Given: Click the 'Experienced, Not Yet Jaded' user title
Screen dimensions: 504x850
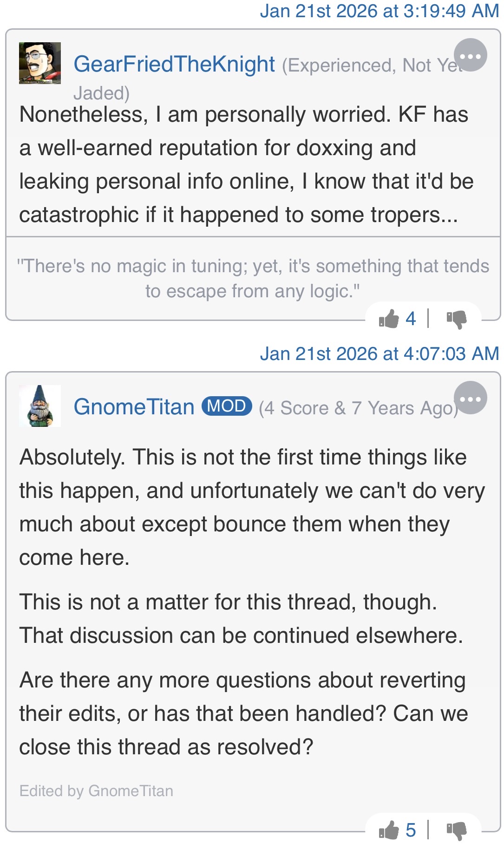Looking at the screenshot, I should (268, 79).
